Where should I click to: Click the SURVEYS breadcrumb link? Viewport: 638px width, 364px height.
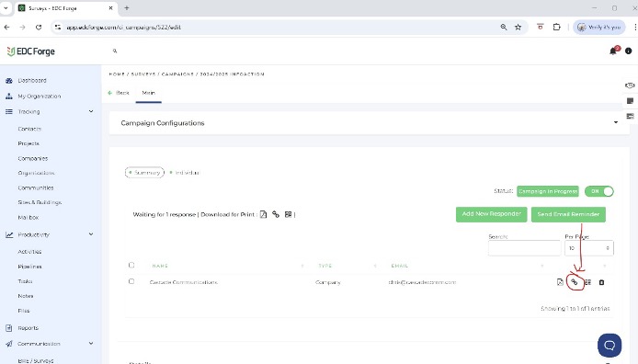143,74
